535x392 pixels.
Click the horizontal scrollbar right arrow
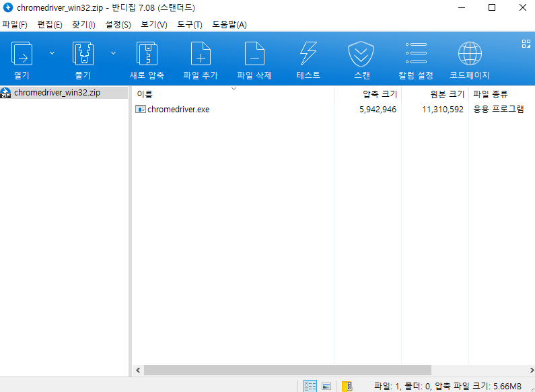point(531,370)
